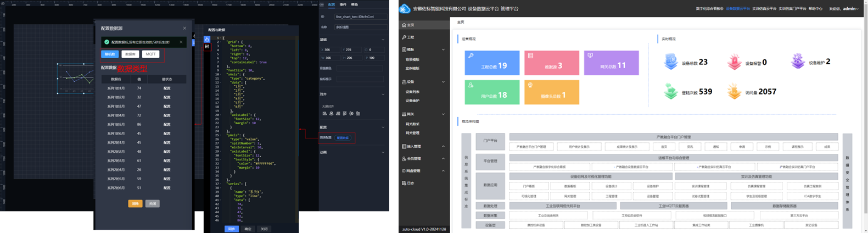The height and width of the screenshot is (233, 868).
Task: Click the orange 摄像头总数 1 card
Action: click(552, 92)
